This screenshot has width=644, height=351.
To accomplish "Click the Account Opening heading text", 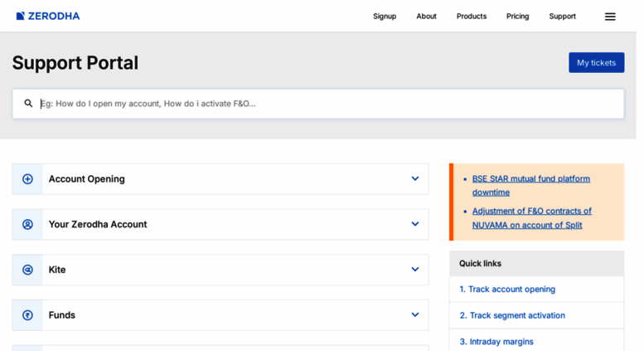I will coord(87,179).
